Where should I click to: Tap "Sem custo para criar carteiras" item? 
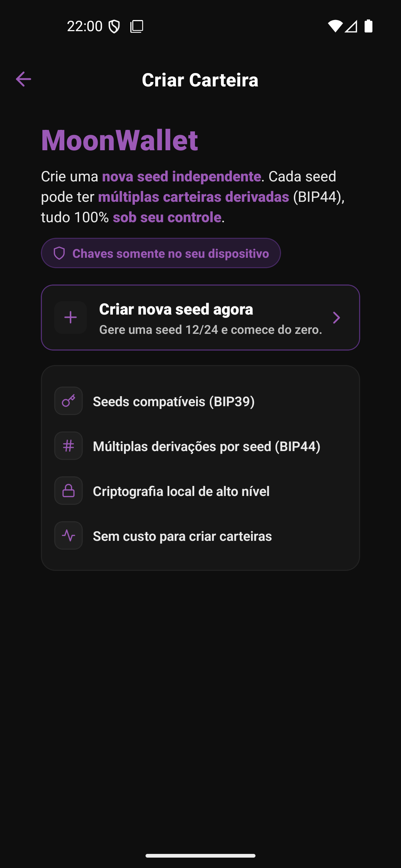(x=182, y=536)
